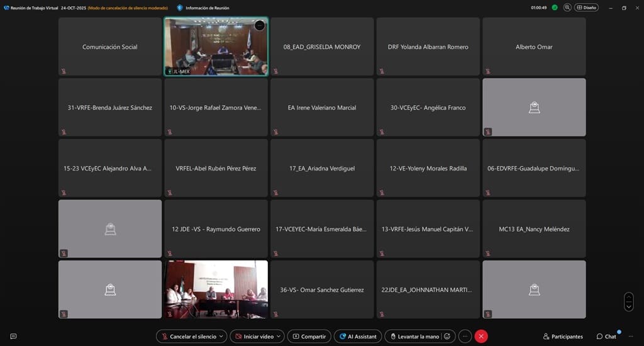644x346 pixels.
Task: Open more options in center toolbar
Action: [465, 337]
